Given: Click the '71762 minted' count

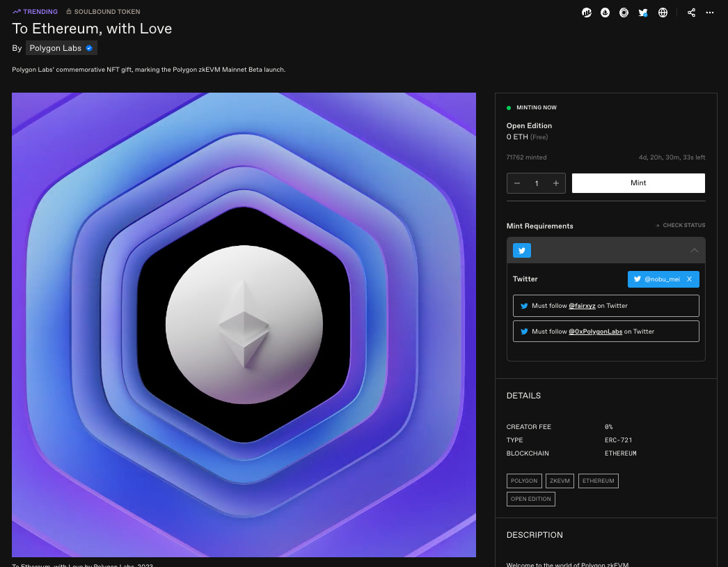Looking at the screenshot, I should tap(526, 157).
